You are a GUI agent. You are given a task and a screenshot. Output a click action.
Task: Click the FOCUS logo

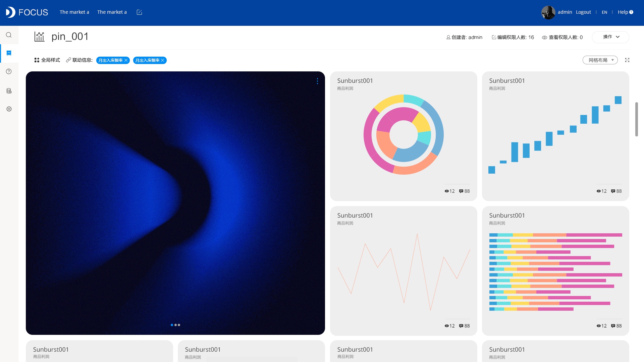27,12
